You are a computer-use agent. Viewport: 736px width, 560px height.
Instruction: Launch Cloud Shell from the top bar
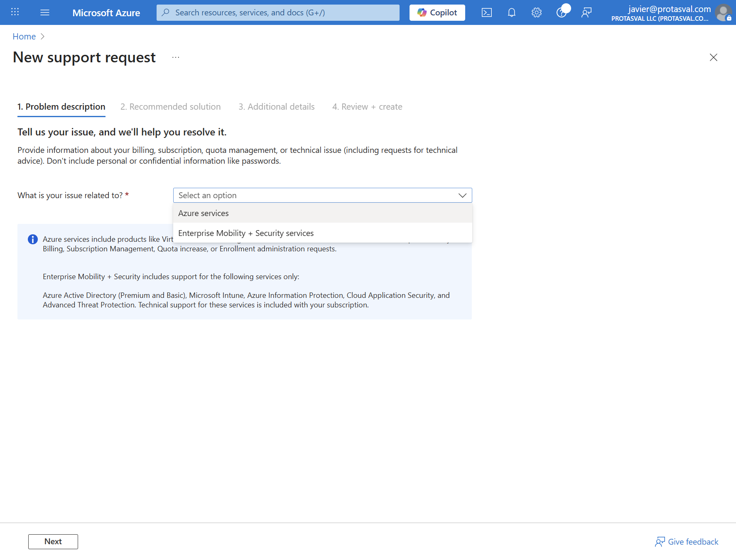pos(487,12)
